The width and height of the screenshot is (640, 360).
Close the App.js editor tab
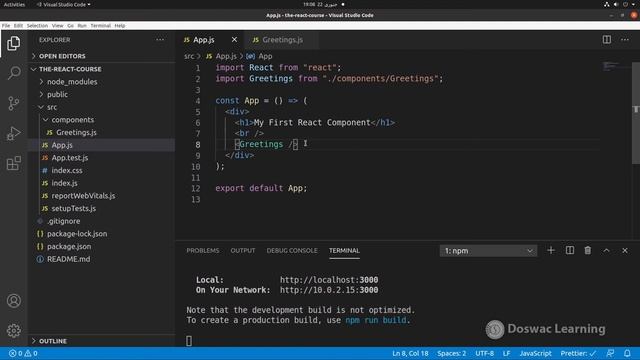tap(234, 40)
